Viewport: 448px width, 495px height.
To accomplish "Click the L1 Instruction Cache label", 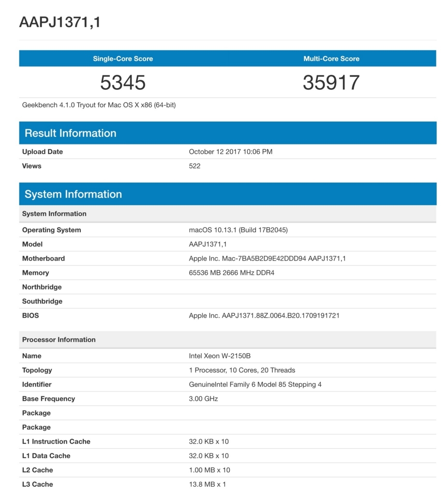I will [x=56, y=442].
